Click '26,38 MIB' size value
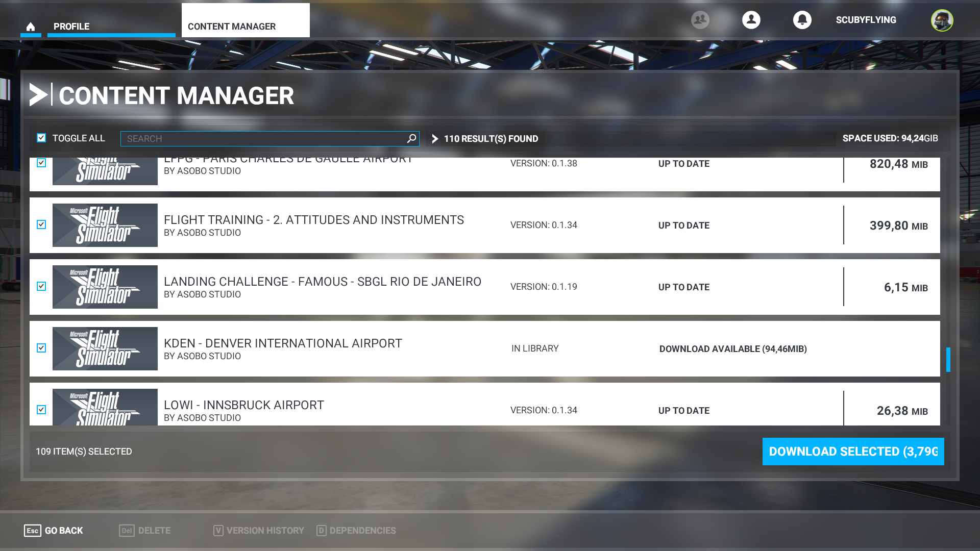 point(902,411)
